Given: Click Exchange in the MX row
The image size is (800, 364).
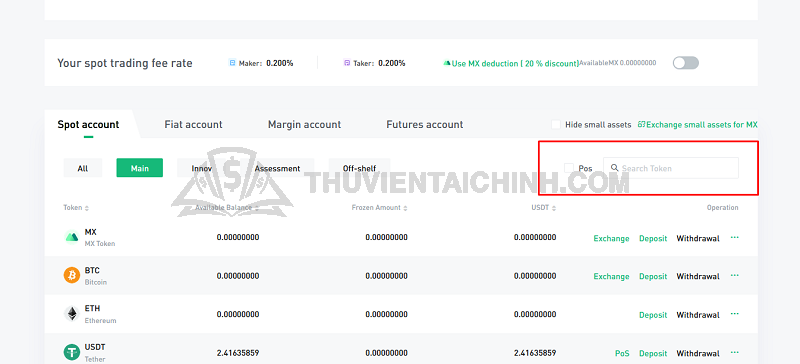Looking at the screenshot, I should 611,238.
